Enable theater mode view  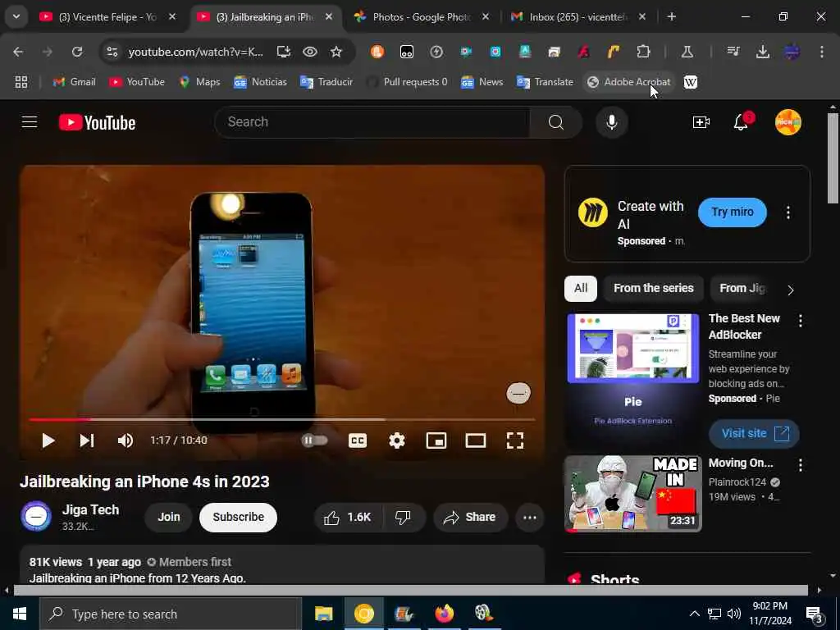point(475,441)
